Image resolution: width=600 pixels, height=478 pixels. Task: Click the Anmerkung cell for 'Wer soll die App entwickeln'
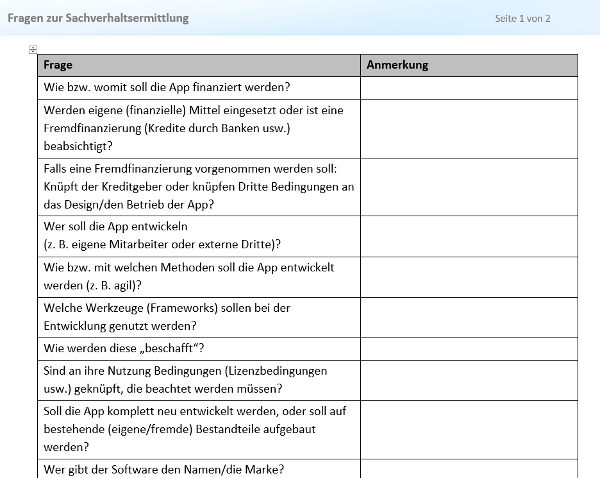coord(468,236)
